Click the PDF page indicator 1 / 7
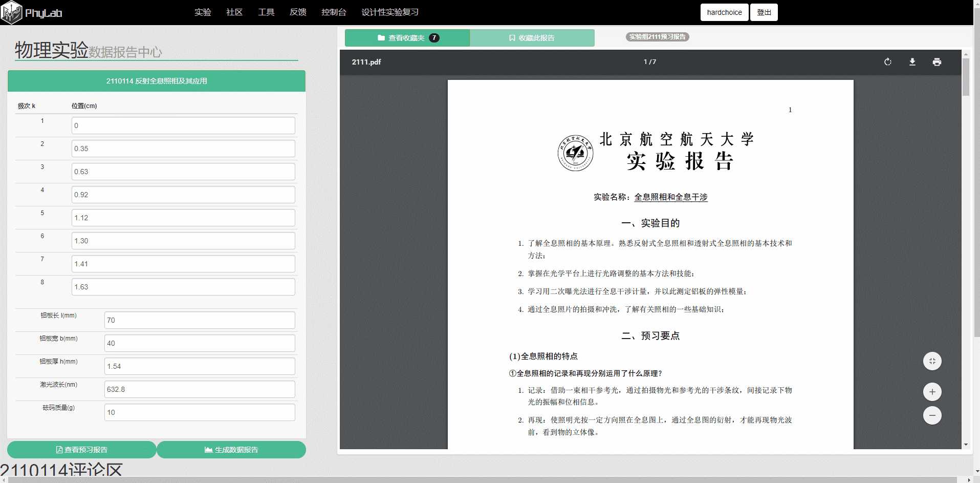Screen dimensions: 980x483 point(650,62)
